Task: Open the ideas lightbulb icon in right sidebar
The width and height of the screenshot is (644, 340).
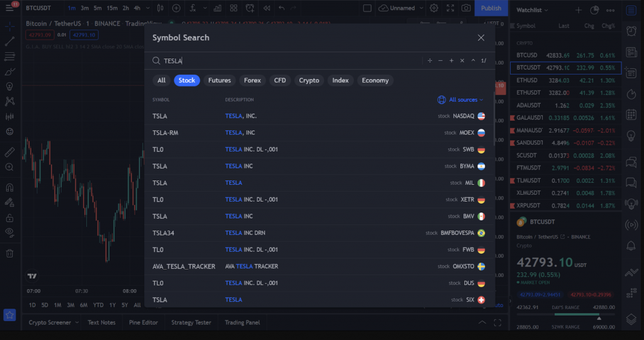Action: 631,136
